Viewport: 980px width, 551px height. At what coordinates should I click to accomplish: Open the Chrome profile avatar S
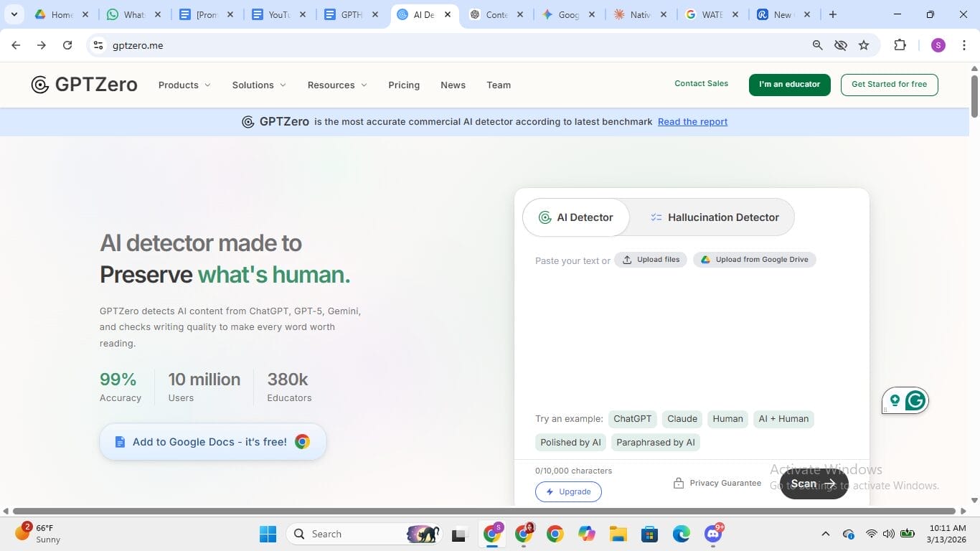pyautogui.click(x=938, y=45)
